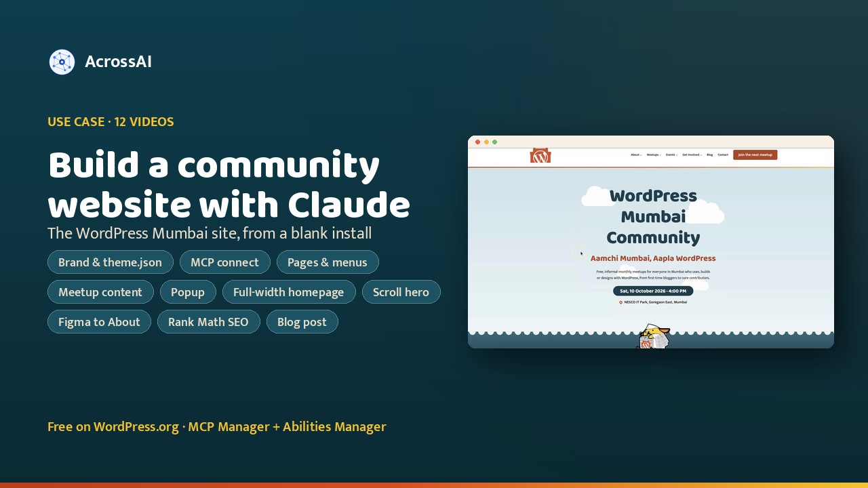
Task: Click the Aamchi Mumbai, Aapla WordPress tagline
Action: click(x=653, y=258)
